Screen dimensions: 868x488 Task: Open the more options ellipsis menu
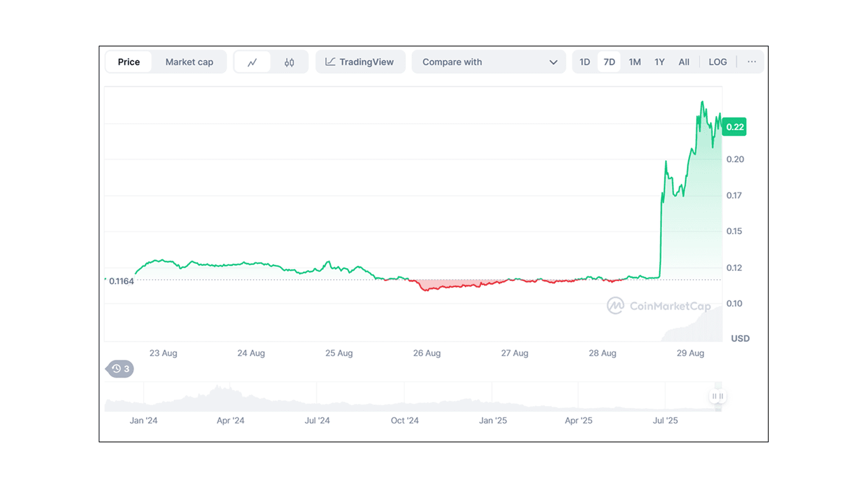tap(752, 62)
